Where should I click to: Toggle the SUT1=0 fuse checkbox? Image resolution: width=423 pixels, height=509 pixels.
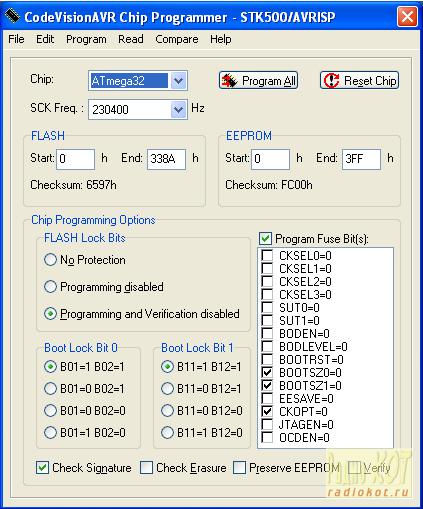click(x=267, y=320)
